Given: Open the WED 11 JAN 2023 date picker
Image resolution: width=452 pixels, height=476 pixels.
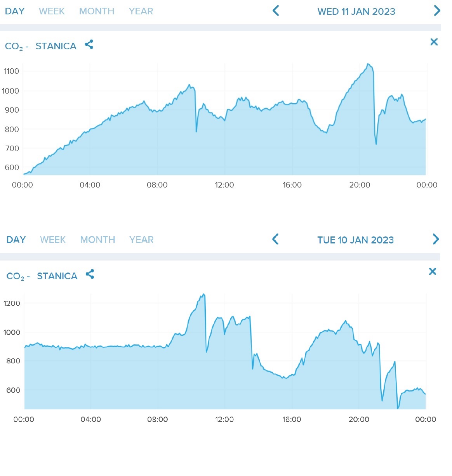Looking at the screenshot, I should [356, 12].
